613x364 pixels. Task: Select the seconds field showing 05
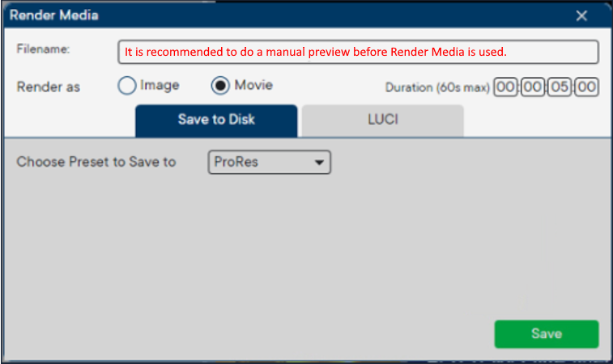560,87
